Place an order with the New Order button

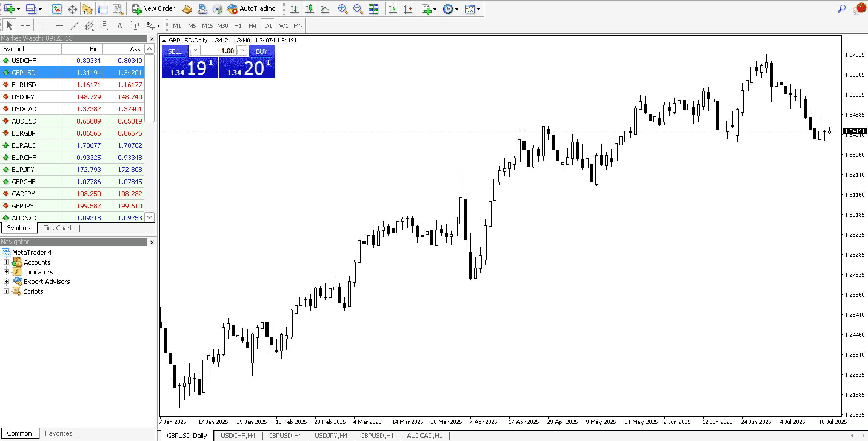[153, 9]
